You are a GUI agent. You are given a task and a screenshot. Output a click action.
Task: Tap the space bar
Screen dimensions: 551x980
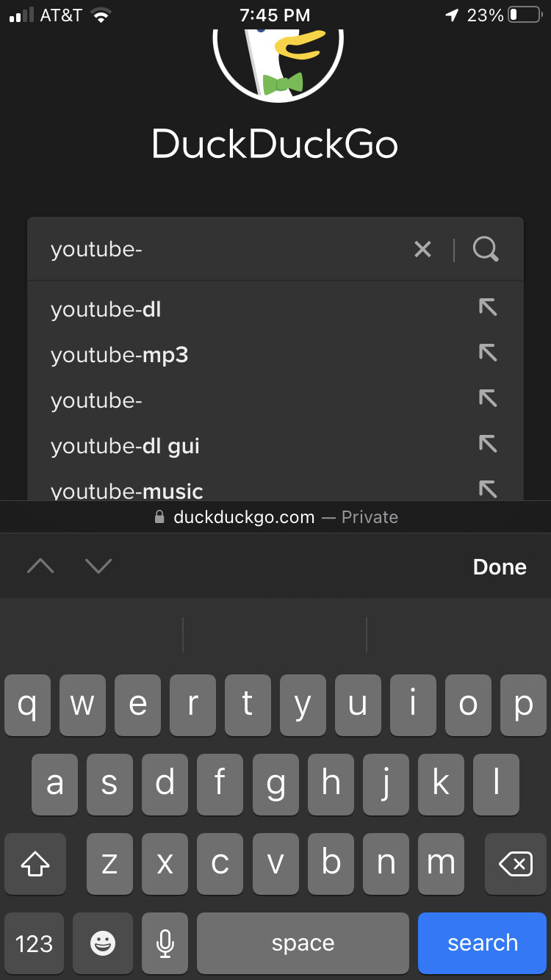303,943
